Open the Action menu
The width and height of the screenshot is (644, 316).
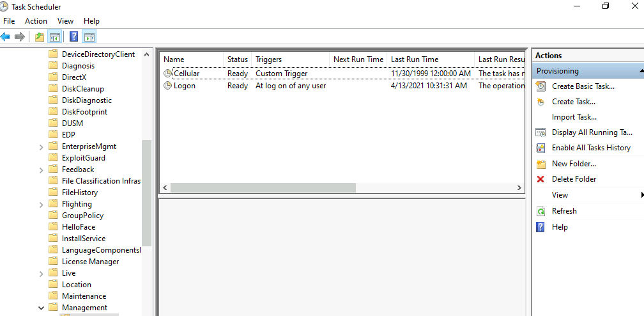click(36, 21)
